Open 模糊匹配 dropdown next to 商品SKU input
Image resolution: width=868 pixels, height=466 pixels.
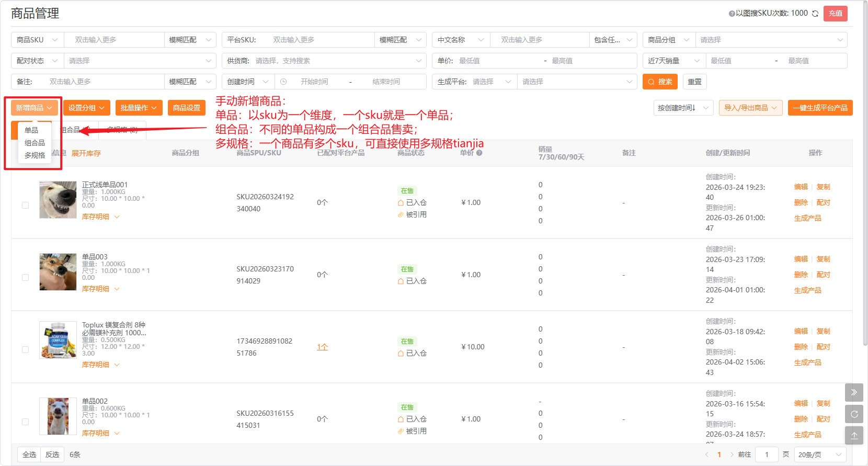pyautogui.click(x=190, y=40)
